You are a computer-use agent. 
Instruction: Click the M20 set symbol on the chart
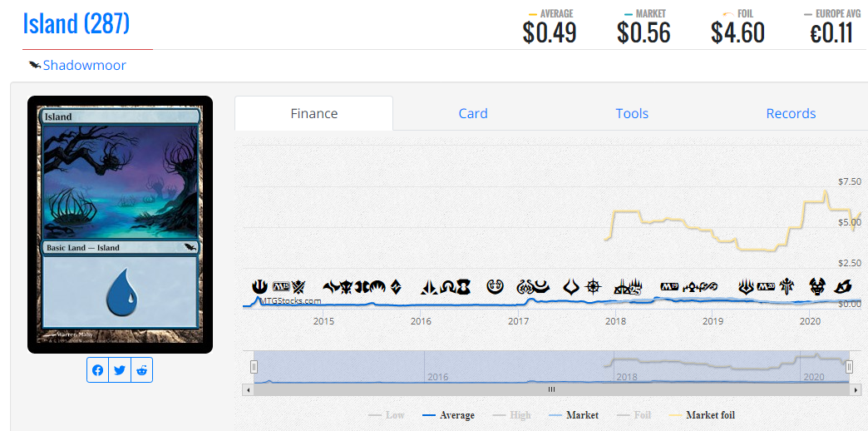tap(767, 286)
